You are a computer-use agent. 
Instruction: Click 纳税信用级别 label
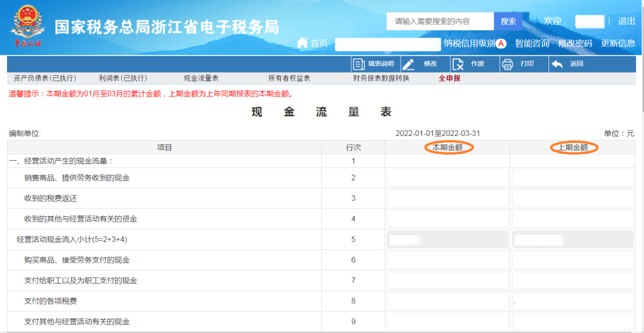[469, 43]
